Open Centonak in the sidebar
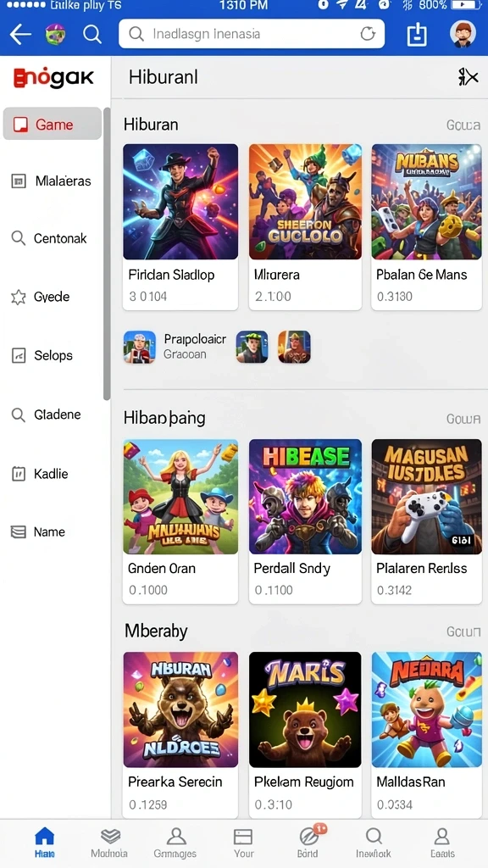This screenshot has height=868, width=488. click(52, 238)
